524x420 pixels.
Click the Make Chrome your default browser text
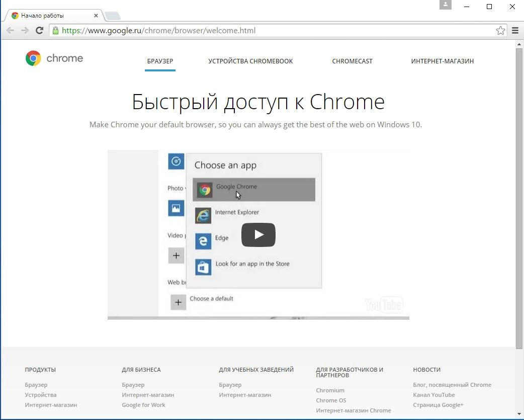click(x=255, y=125)
